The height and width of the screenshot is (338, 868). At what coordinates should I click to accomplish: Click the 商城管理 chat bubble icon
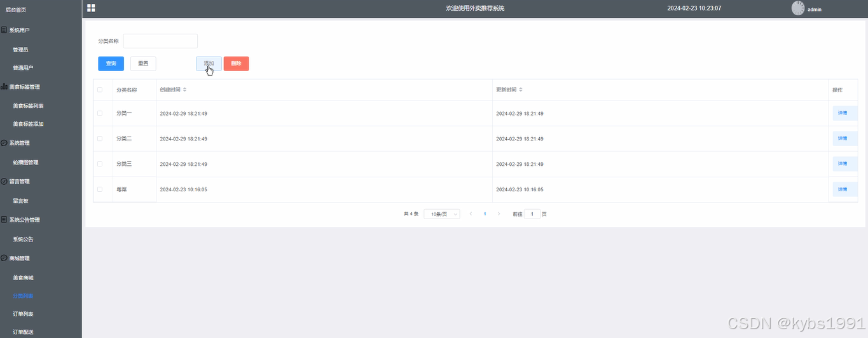tap(4, 258)
